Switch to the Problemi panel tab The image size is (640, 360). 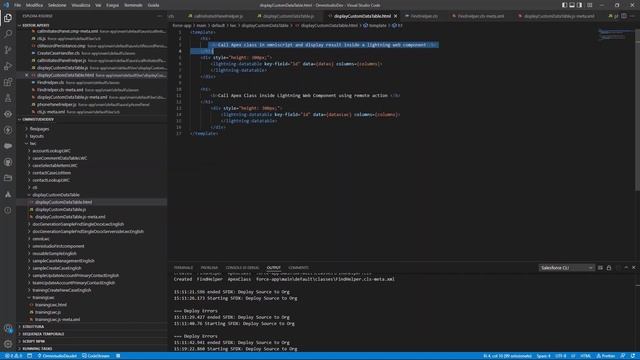tap(209, 268)
